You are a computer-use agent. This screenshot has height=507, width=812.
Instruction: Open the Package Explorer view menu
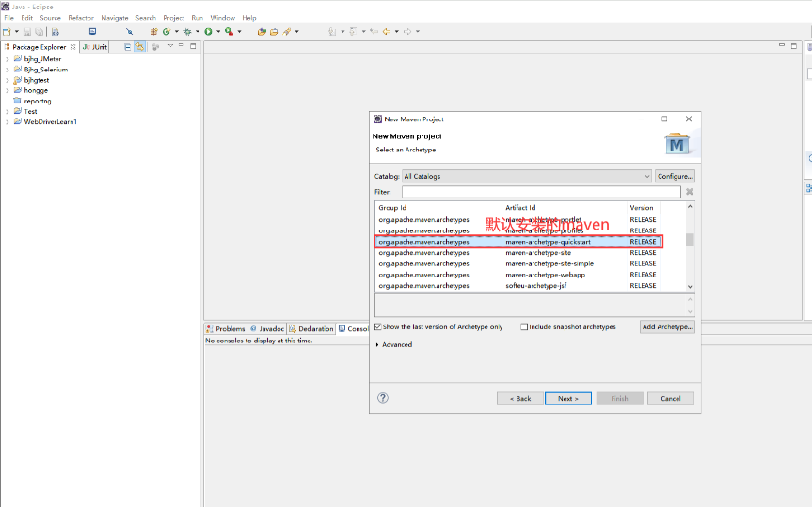[170, 46]
